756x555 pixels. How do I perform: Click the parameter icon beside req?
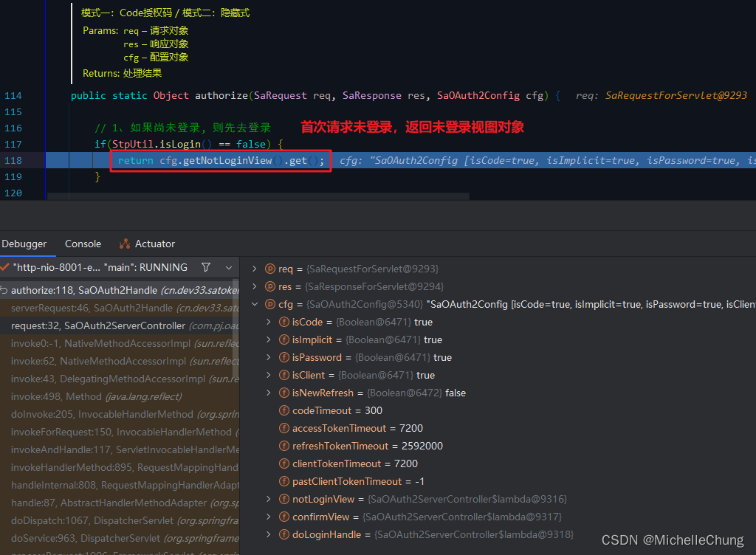click(x=270, y=269)
